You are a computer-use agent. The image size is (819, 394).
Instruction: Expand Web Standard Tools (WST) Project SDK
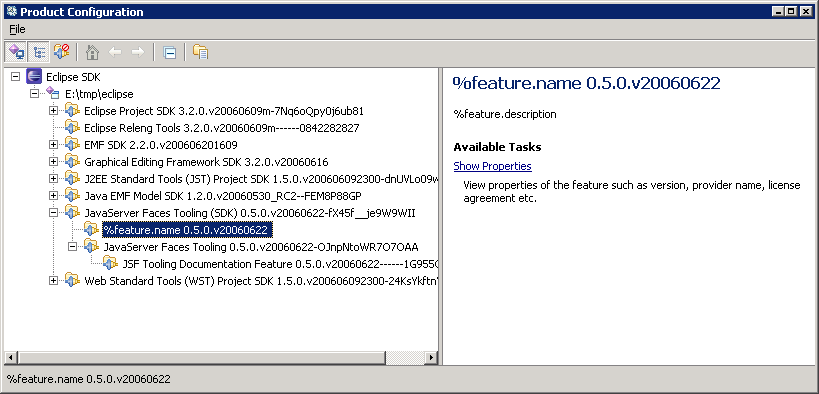pos(53,281)
